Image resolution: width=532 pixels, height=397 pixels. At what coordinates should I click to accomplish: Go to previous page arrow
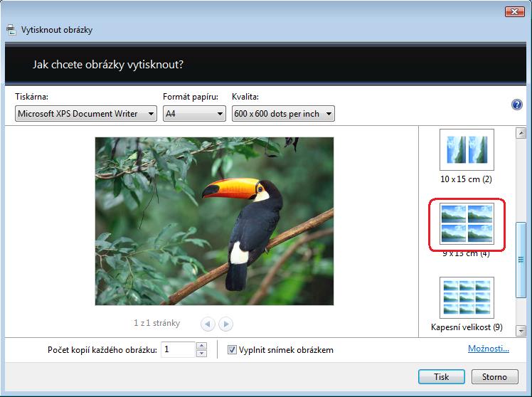point(208,324)
